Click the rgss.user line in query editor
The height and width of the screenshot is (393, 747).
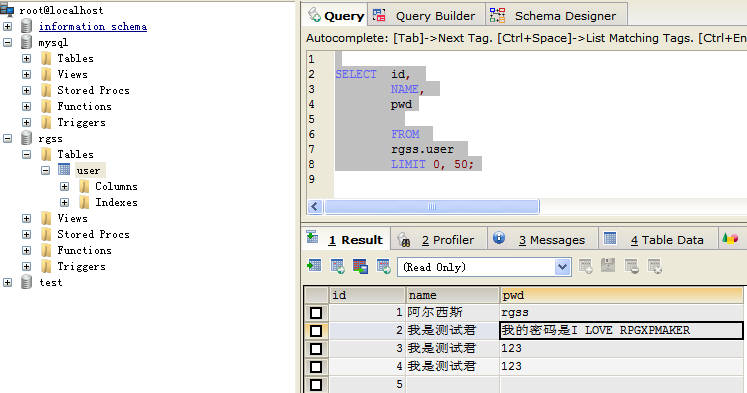423,149
